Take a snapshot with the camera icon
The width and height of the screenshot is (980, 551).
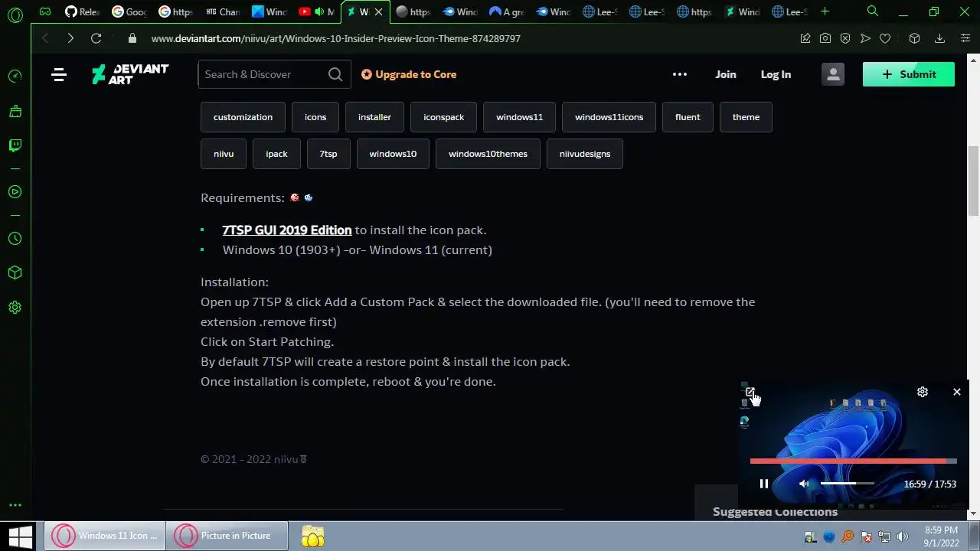825,38
